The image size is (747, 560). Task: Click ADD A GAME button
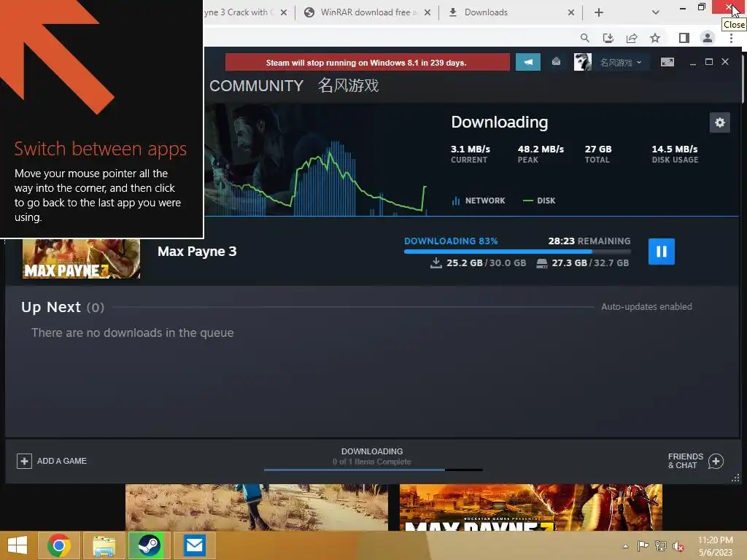(52, 461)
